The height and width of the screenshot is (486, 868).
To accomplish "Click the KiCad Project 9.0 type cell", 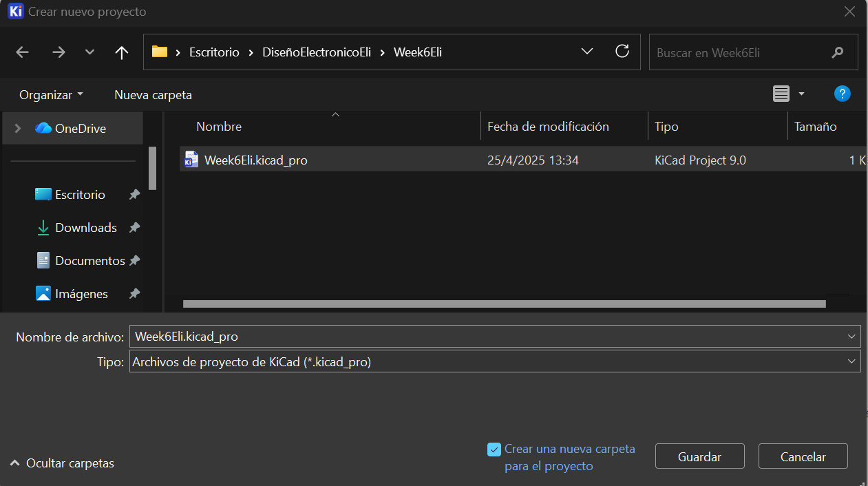I will (700, 160).
